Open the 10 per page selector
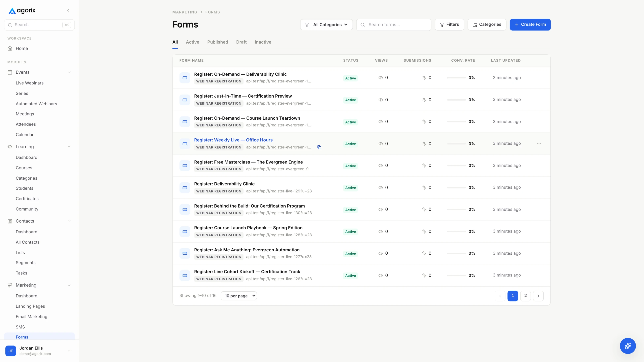 tap(239, 296)
